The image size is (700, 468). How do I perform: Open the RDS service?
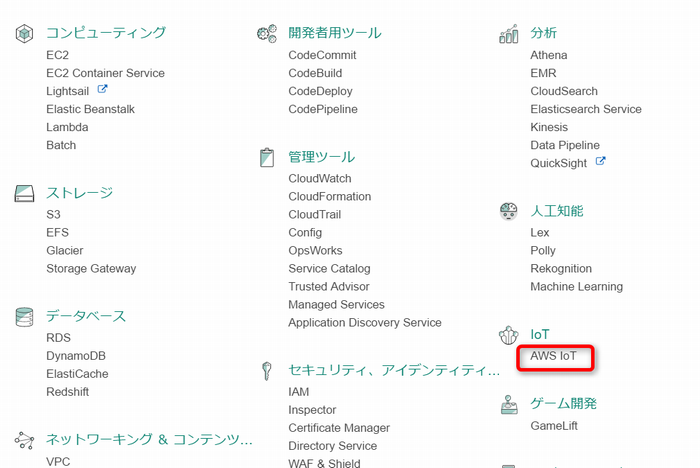pyautogui.click(x=58, y=338)
